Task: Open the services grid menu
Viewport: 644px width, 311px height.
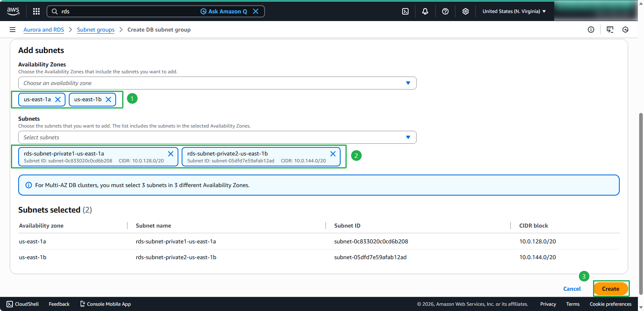Action: (x=36, y=11)
